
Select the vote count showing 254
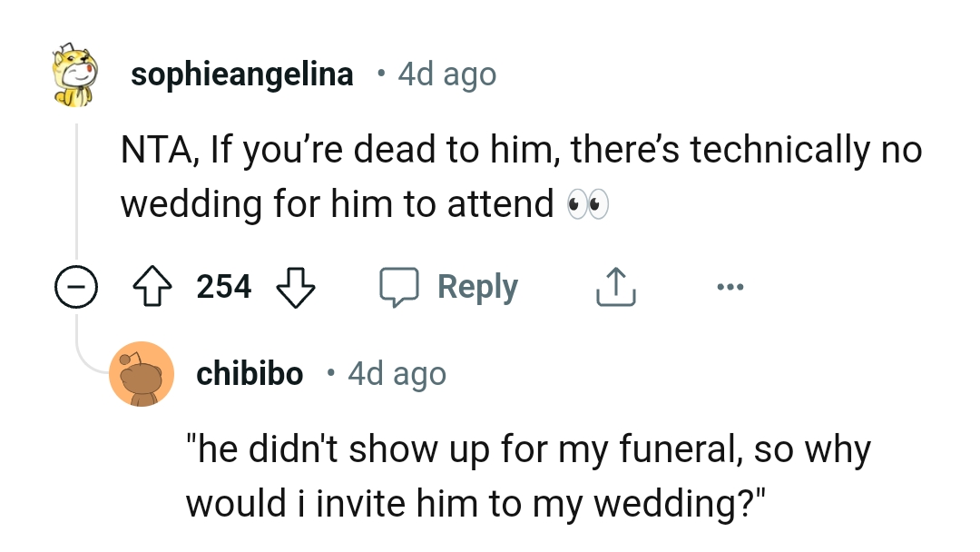click(x=225, y=286)
